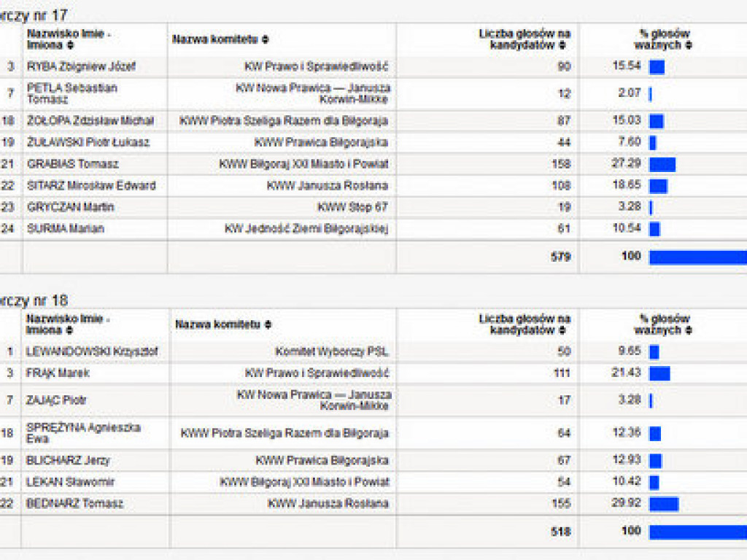Viewport: 747px width, 560px height.
Task: Click vote count 12 for PETLA Sebastian
Action: (x=565, y=93)
